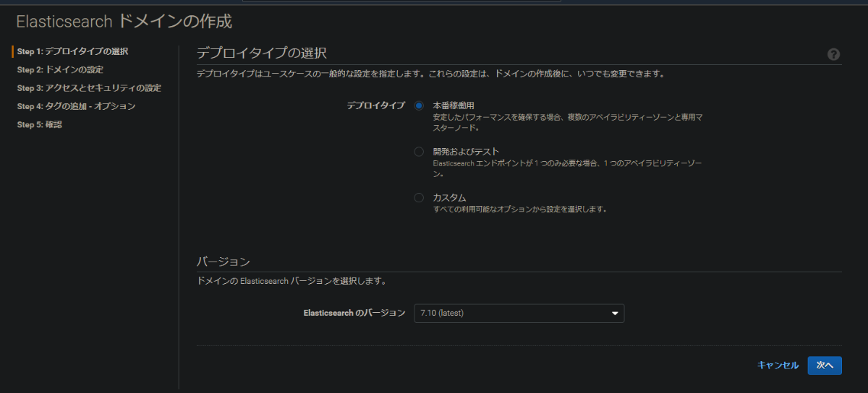The height and width of the screenshot is (393, 868).
Task: Click the Elasticsearch のバージョン field label
Action: pyautogui.click(x=354, y=313)
